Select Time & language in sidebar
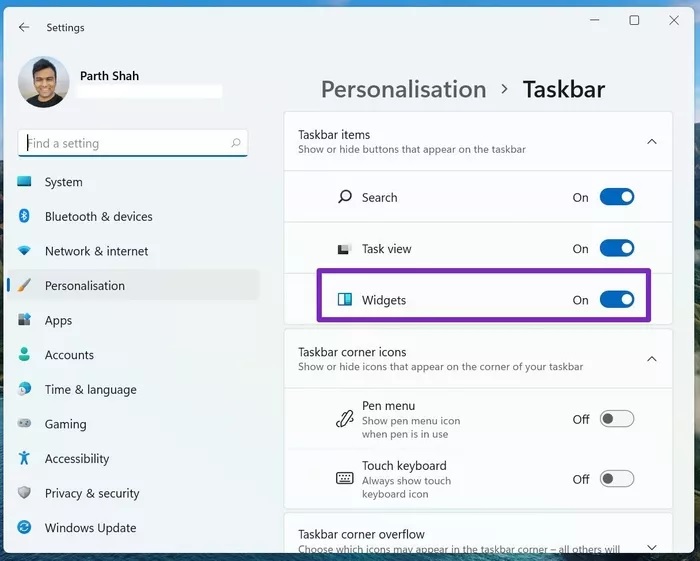The image size is (700, 561). tap(90, 390)
